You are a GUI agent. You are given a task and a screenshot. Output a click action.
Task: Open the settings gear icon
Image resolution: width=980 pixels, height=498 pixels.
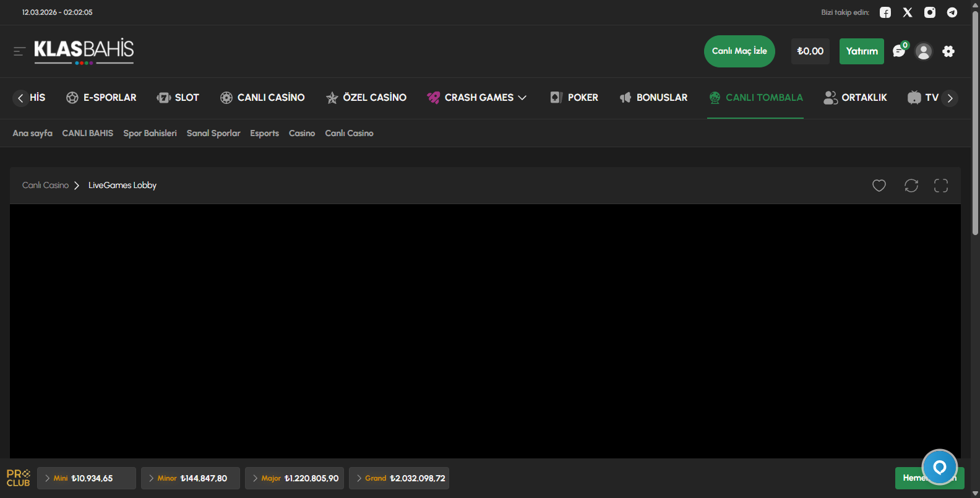(948, 51)
